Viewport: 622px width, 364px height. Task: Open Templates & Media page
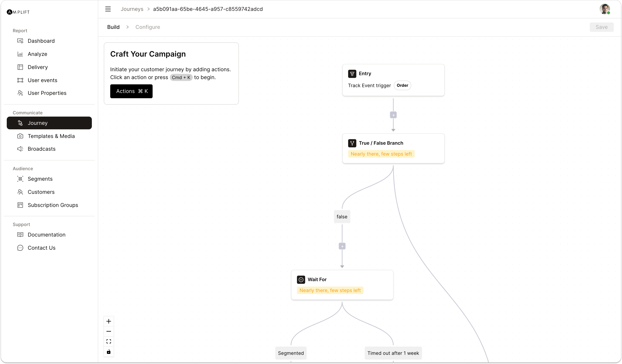click(x=51, y=136)
